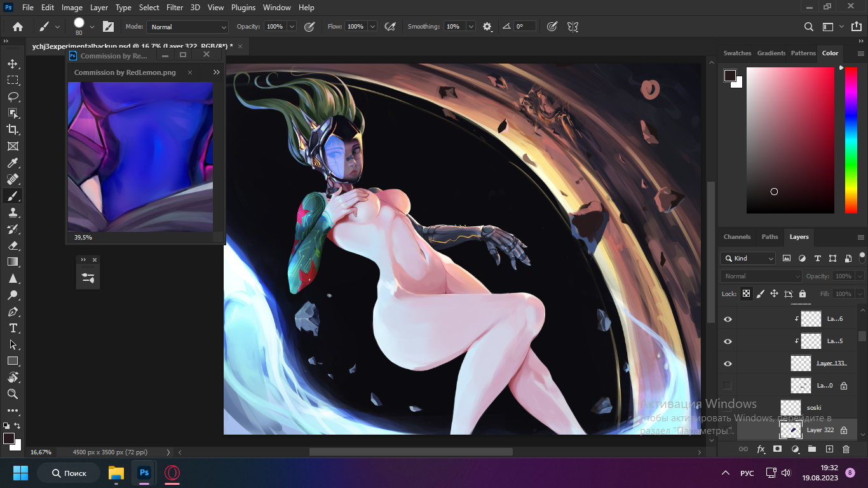
Task: Select the Move tool
Action: point(13,64)
